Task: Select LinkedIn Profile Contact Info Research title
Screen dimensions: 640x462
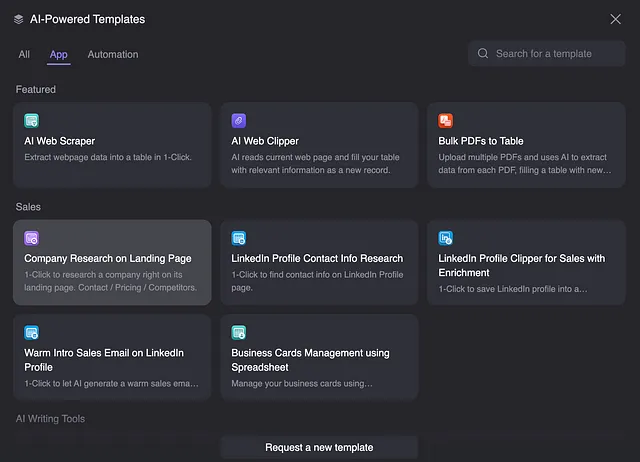Action: click(317, 259)
